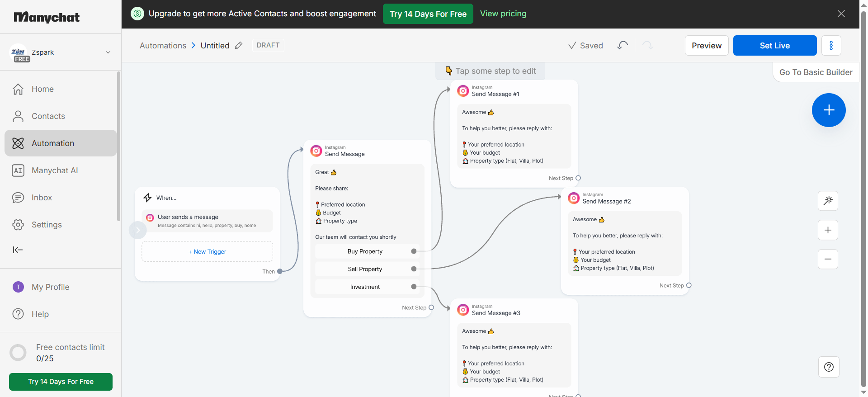Click the Untitled flow name
The height and width of the screenshot is (397, 868).
(x=215, y=46)
